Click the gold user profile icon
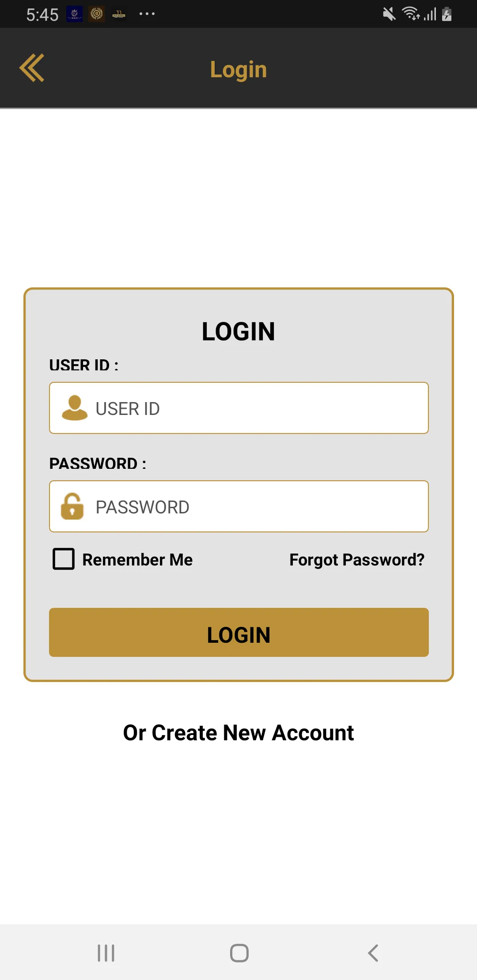This screenshot has width=477, height=980. click(75, 407)
